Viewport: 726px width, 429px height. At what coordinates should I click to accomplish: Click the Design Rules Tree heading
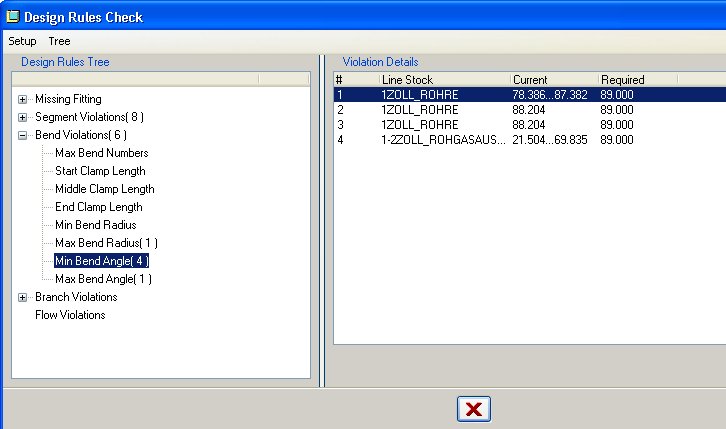tap(65, 62)
